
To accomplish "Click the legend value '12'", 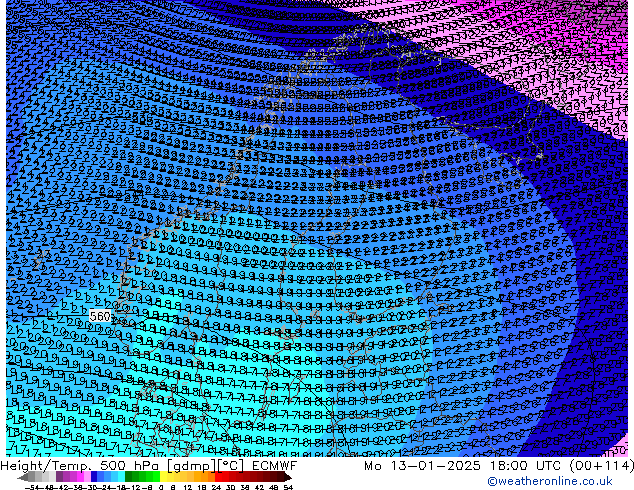I will point(188,488).
